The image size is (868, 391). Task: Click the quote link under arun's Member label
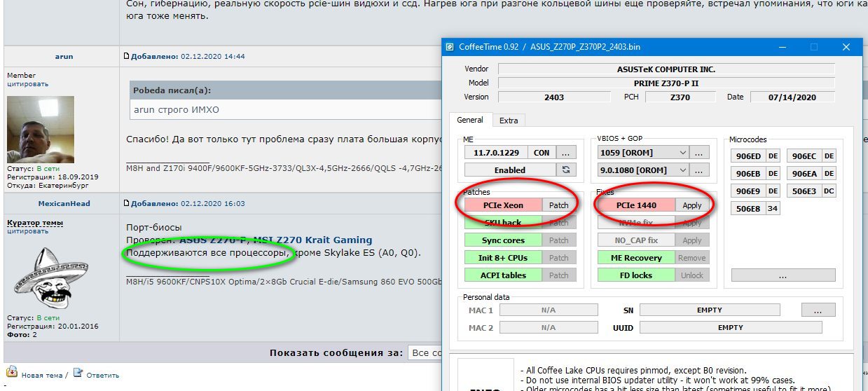click(x=28, y=83)
